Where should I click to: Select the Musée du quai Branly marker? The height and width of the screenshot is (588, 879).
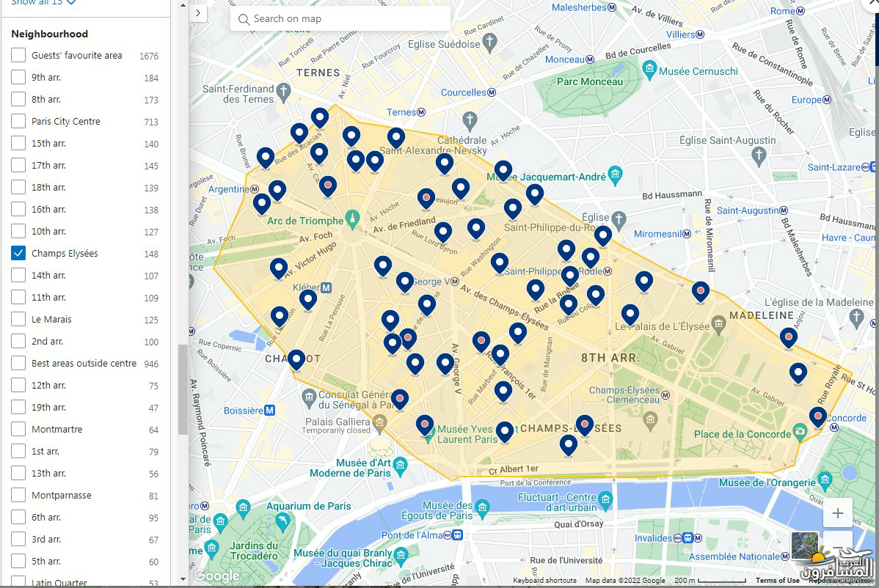401,556
